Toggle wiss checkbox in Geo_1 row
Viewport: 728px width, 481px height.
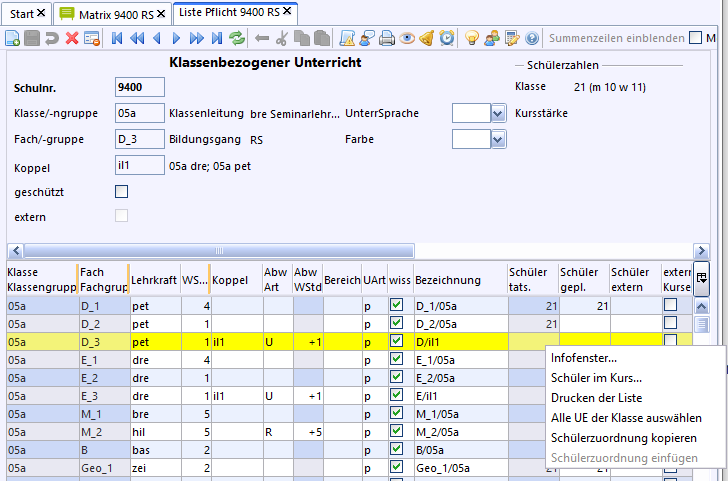[x=396, y=467]
